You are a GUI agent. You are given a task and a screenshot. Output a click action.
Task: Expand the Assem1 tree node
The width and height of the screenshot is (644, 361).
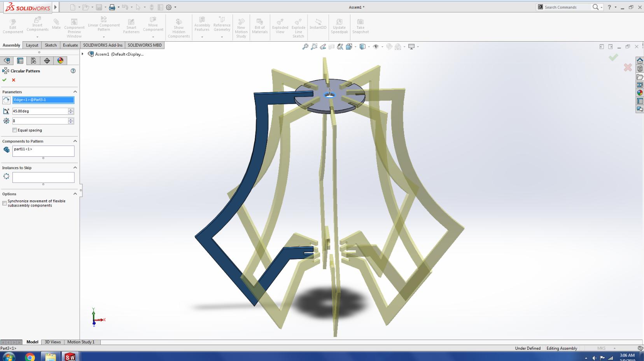tap(82, 54)
